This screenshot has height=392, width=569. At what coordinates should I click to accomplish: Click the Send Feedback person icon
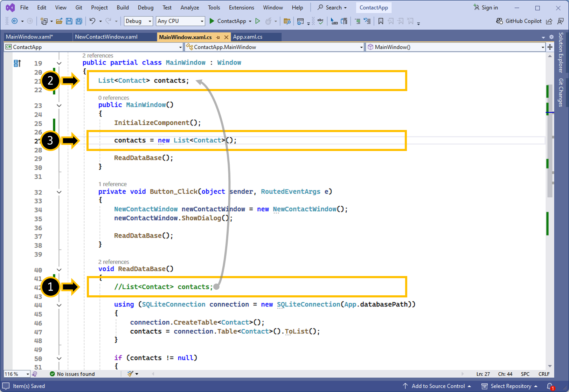point(560,21)
